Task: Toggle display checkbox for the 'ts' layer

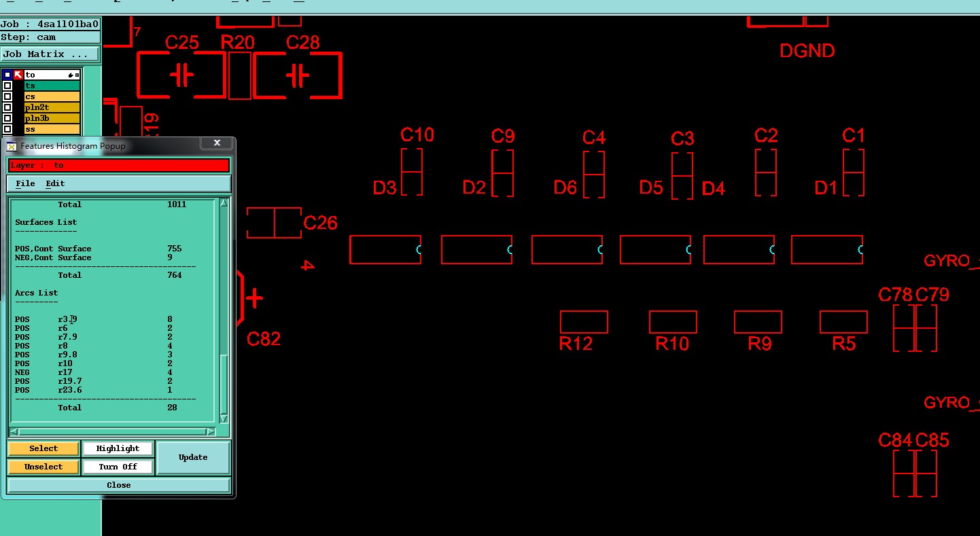Action: [7, 86]
